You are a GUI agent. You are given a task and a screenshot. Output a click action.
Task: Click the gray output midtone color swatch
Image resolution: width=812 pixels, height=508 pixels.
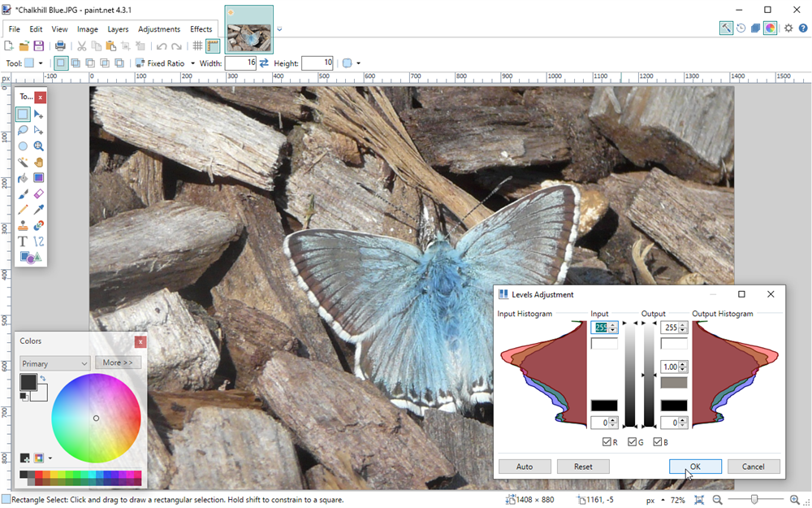(674, 383)
